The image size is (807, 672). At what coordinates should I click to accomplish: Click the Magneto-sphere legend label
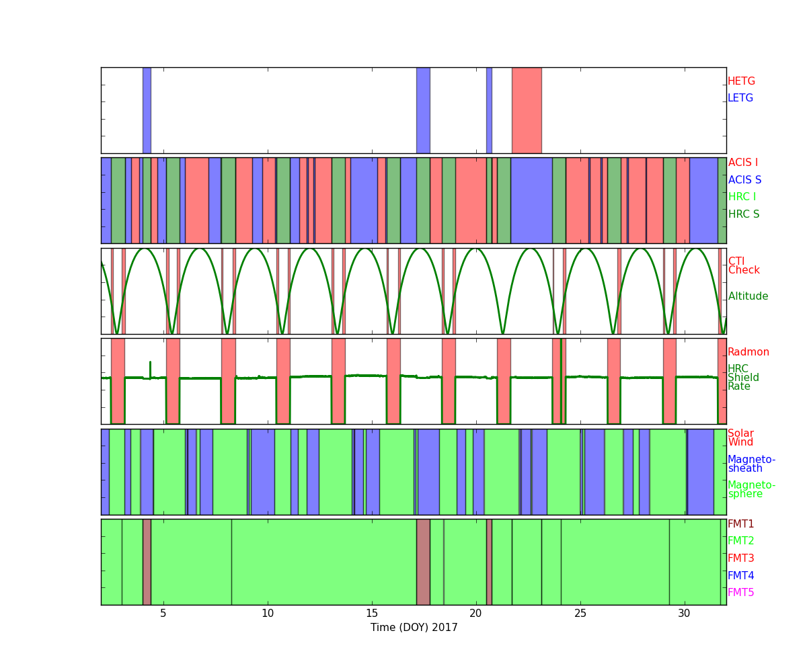coord(751,490)
